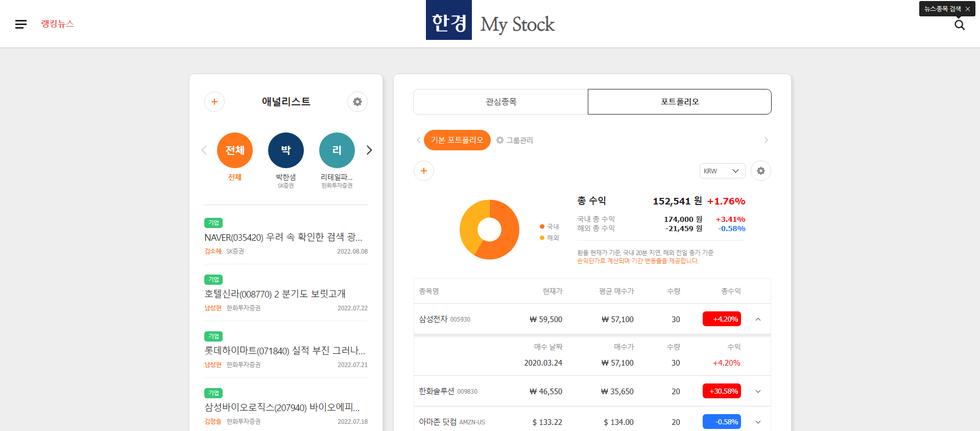The image size is (980, 431).
Task: Select analyst 박한샘 circle
Action: 286,150
